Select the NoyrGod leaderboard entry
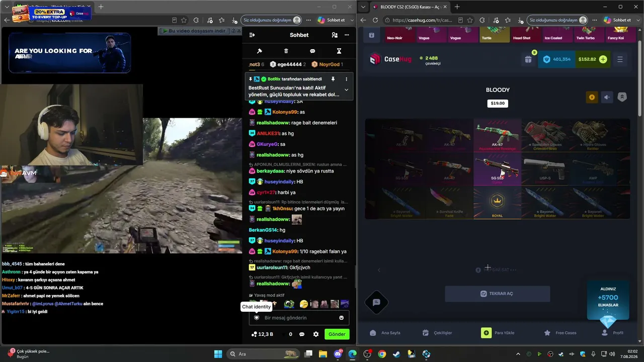The height and width of the screenshot is (362, 644). 328,64
